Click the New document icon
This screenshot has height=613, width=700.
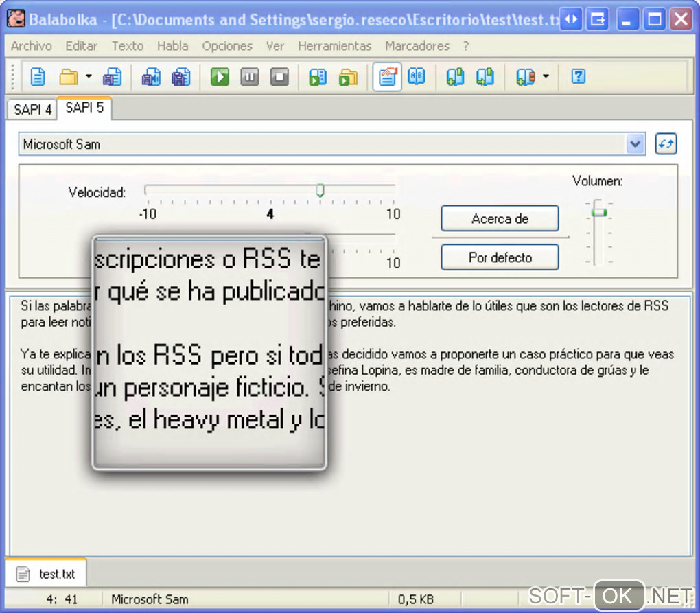tap(38, 77)
